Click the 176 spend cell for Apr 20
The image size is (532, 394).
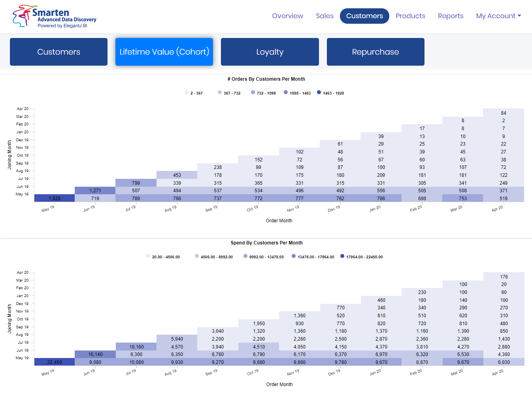pos(504,277)
